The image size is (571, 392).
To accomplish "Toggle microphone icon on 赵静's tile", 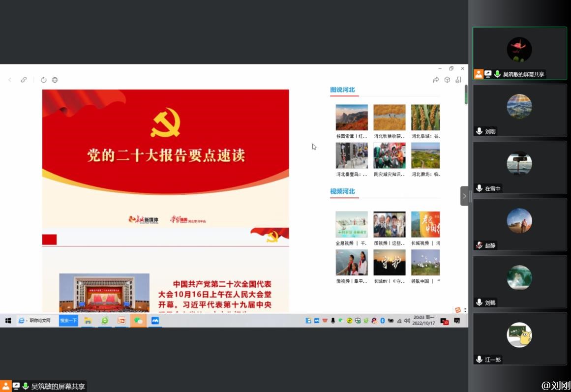I will click(x=479, y=245).
